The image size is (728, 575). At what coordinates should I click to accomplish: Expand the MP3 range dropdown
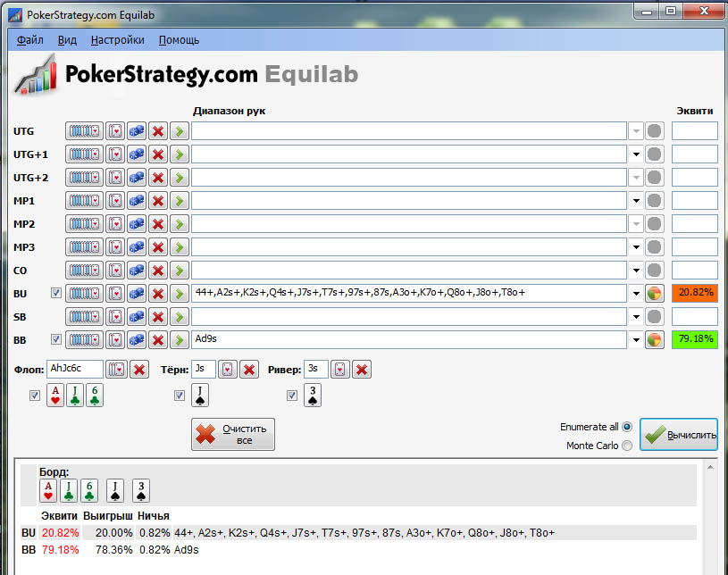point(636,247)
